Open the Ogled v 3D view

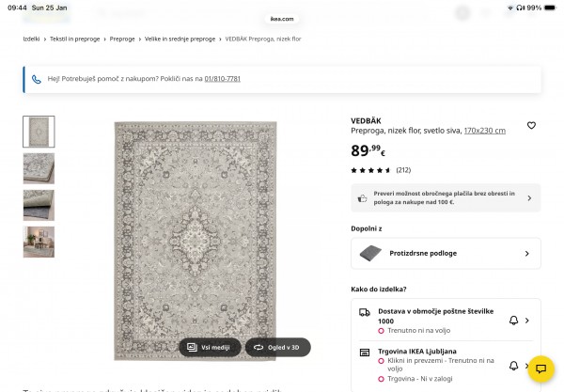coord(277,347)
